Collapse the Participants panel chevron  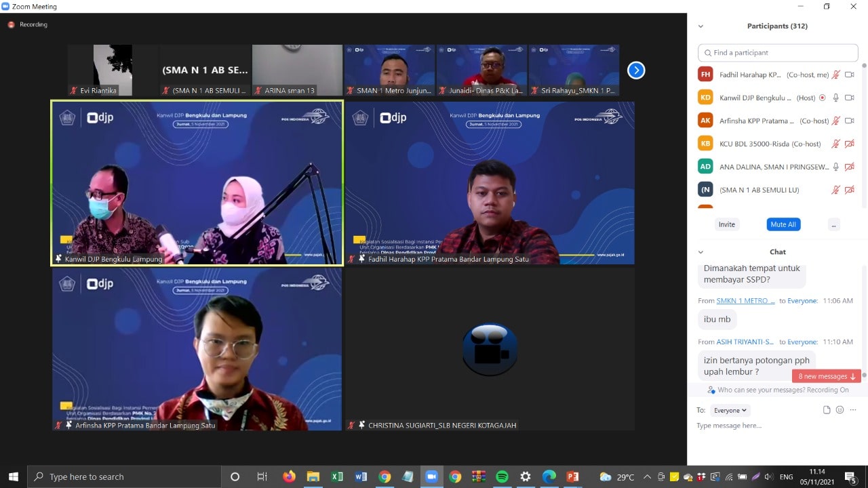click(701, 26)
